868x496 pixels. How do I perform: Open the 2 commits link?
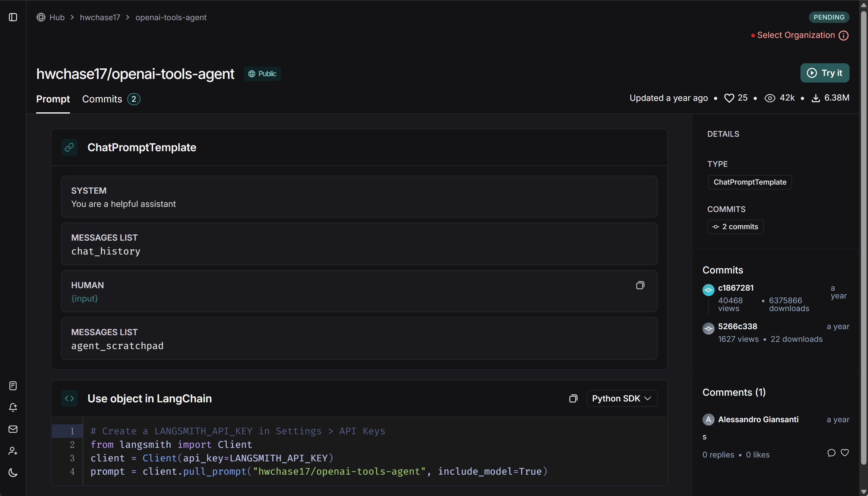click(x=735, y=227)
